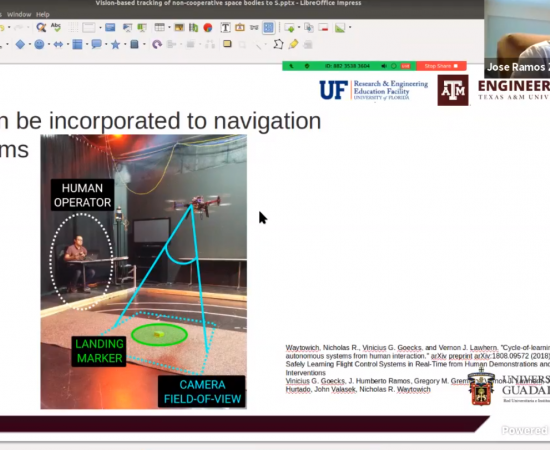Switch to Master Slide view
The height and width of the screenshot is (450, 550).
pos(110,27)
